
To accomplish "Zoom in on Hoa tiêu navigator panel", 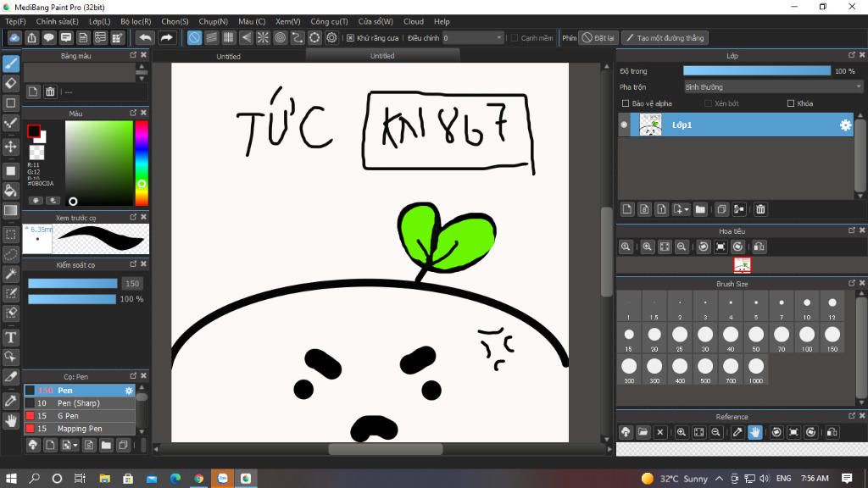I will [647, 247].
